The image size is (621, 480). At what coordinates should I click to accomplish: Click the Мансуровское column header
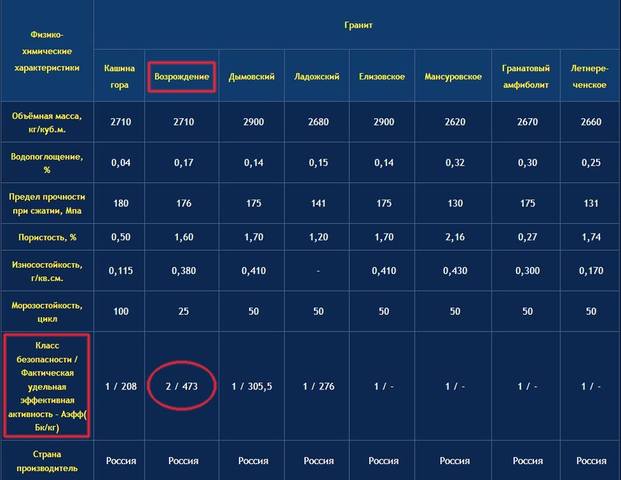(x=453, y=76)
